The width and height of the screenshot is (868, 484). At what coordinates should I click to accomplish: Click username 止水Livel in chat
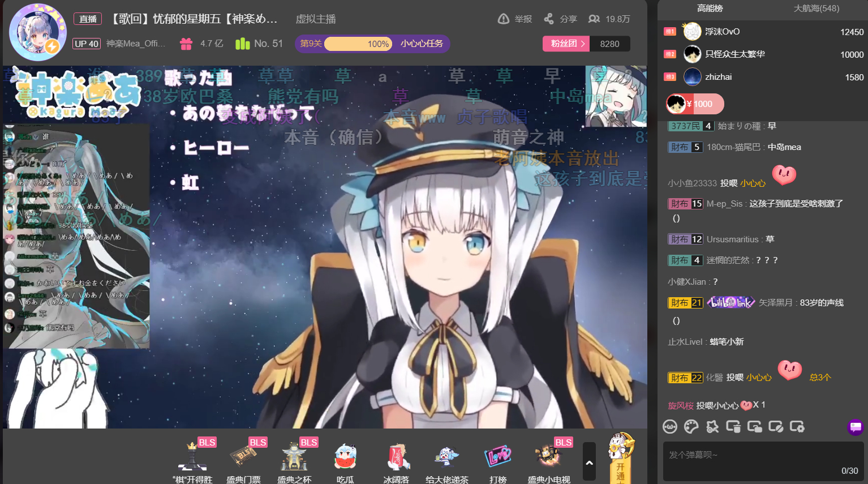point(685,342)
